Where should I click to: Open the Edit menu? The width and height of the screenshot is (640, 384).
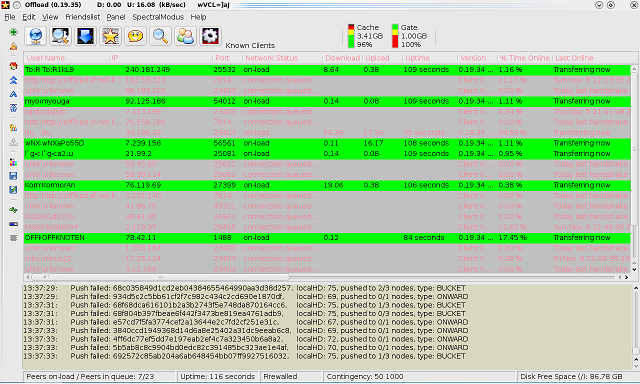tap(29, 17)
